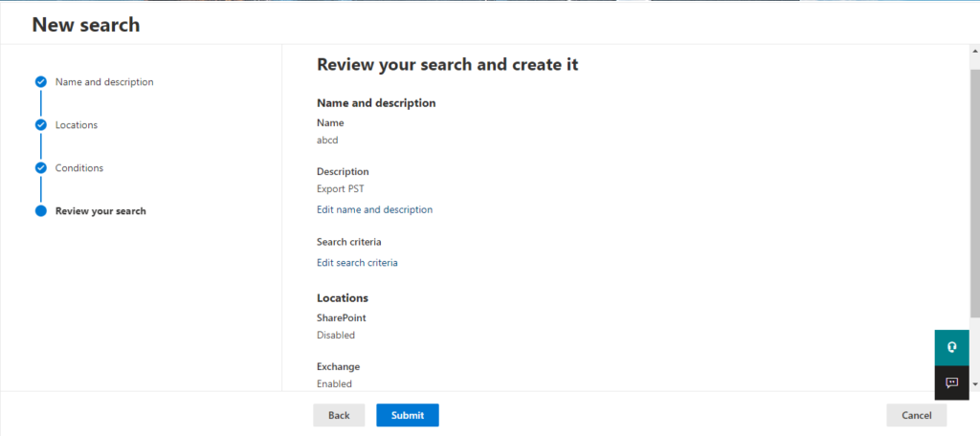This screenshot has width=980, height=436.
Task: Go to the Conditions step
Action: pos(79,168)
